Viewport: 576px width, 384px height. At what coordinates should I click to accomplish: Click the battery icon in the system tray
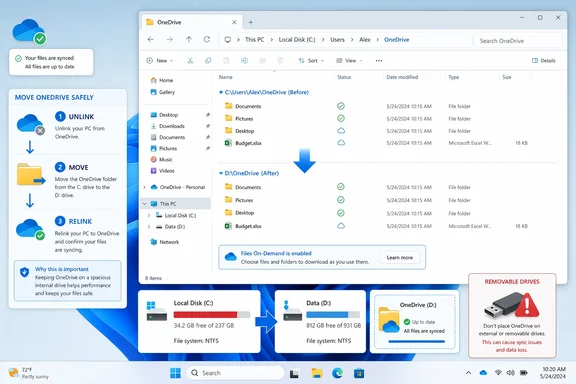pos(524,373)
